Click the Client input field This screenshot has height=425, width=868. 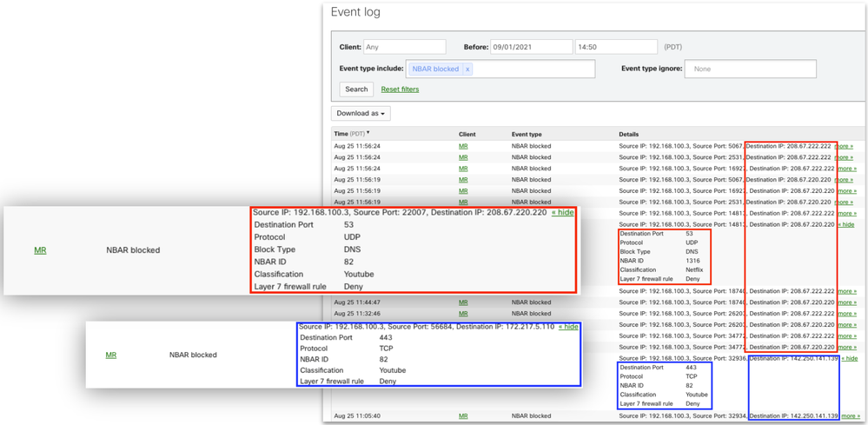405,47
